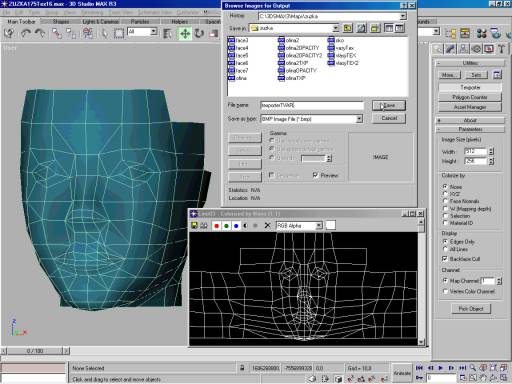
Task: Open the Modify command panel tab
Action: point(450,49)
